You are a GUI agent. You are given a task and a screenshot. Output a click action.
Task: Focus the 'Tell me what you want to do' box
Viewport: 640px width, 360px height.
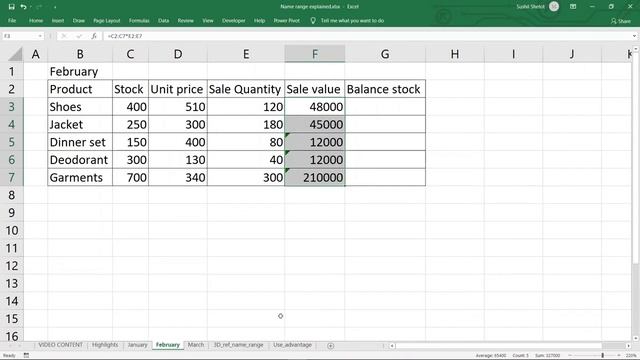[x=352, y=20]
